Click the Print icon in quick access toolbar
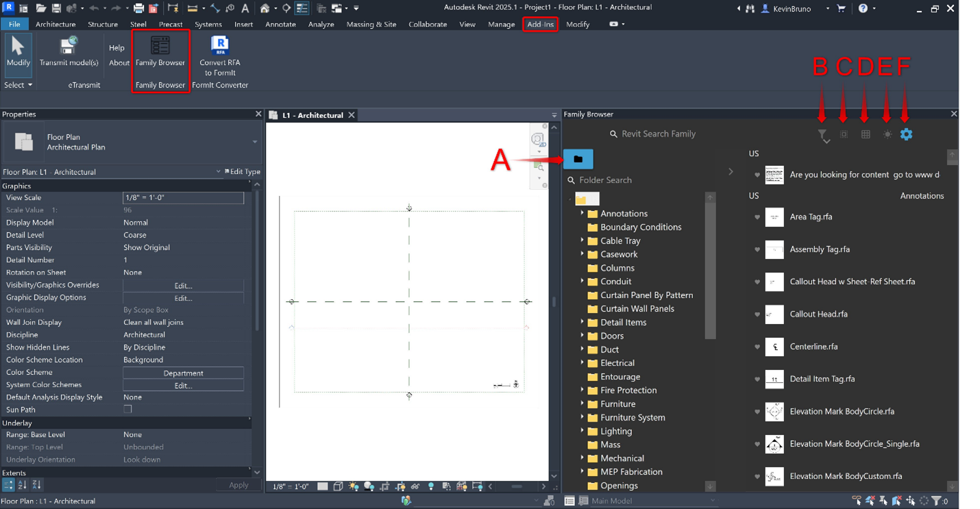The height and width of the screenshot is (509, 980). (x=138, y=8)
